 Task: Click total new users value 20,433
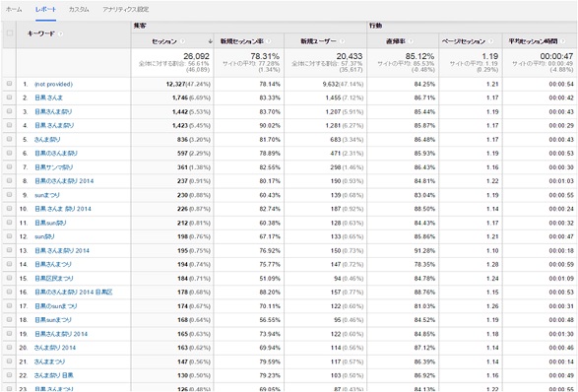(x=350, y=56)
